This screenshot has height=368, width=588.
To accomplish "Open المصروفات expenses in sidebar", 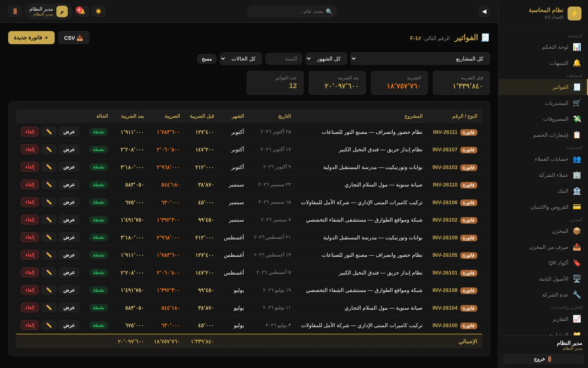I will [543, 119].
